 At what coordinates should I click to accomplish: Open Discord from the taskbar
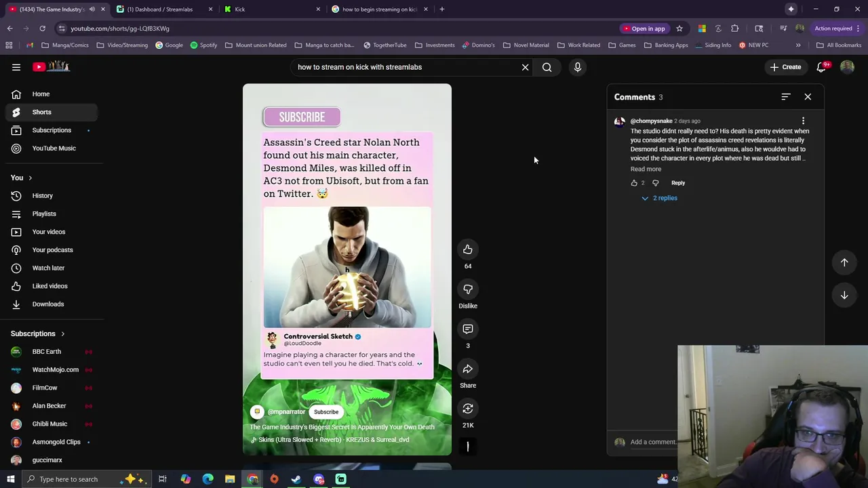click(319, 479)
